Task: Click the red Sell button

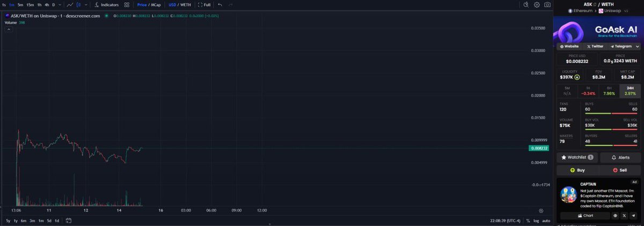Action: pos(619,170)
